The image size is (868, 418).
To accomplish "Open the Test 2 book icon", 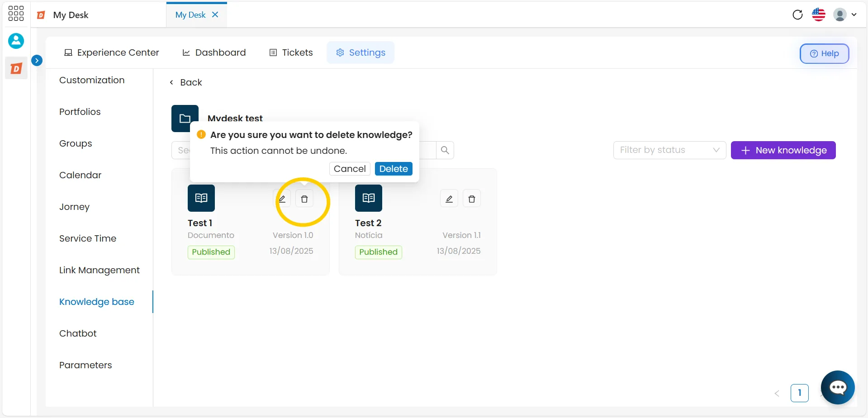I will pos(369,198).
